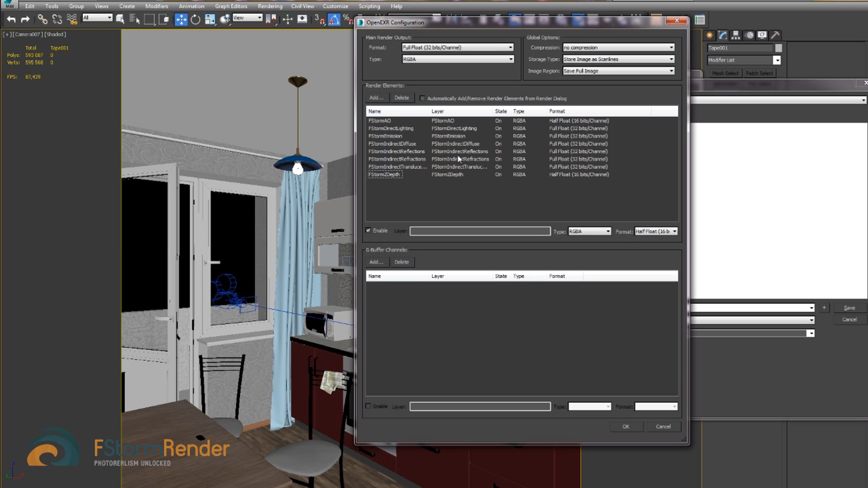Open the Modify panel tab icon

click(723, 35)
